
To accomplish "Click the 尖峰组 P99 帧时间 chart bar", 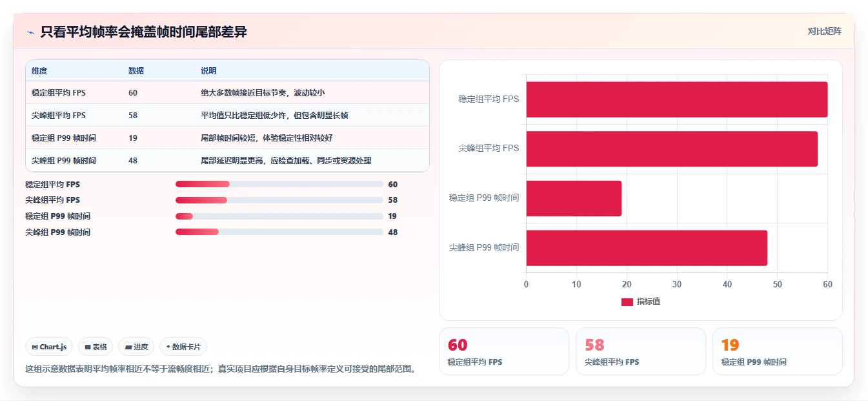I will pos(647,248).
